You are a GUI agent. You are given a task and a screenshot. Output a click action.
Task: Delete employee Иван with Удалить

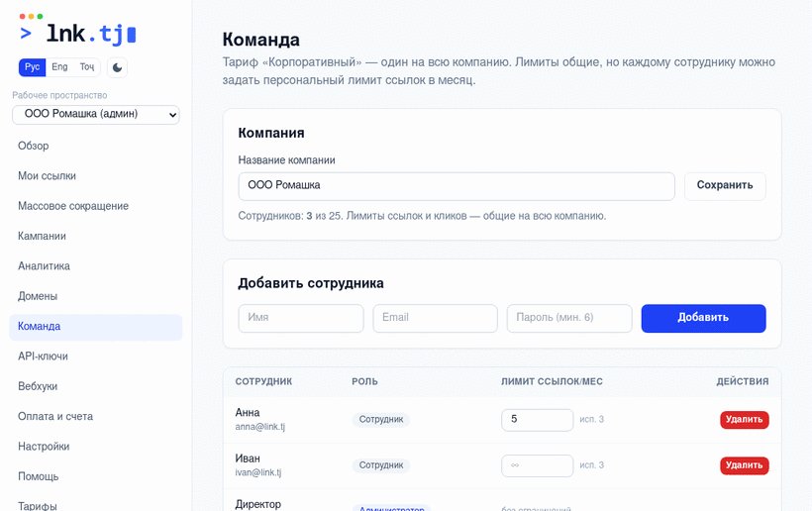click(x=744, y=465)
